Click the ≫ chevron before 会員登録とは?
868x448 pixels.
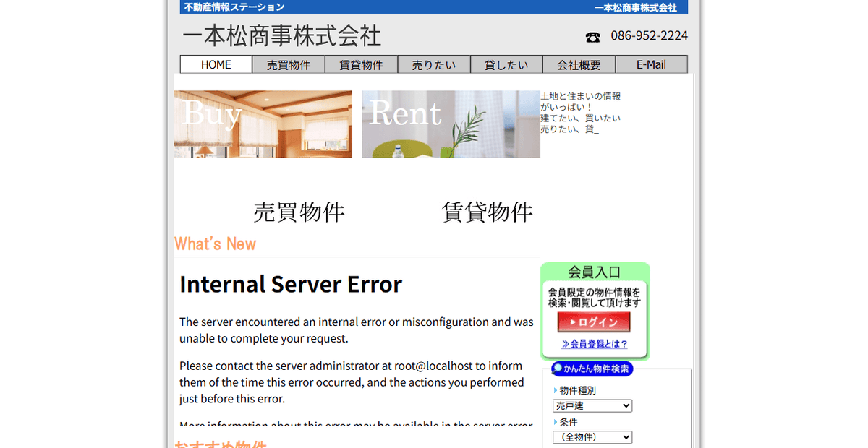coord(564,344)
